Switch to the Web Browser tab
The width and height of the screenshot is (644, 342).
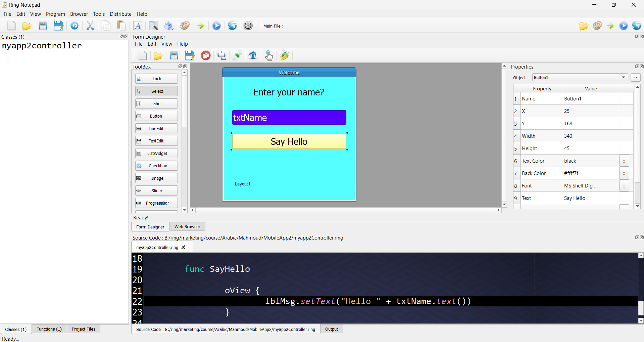tap(187, 227)
